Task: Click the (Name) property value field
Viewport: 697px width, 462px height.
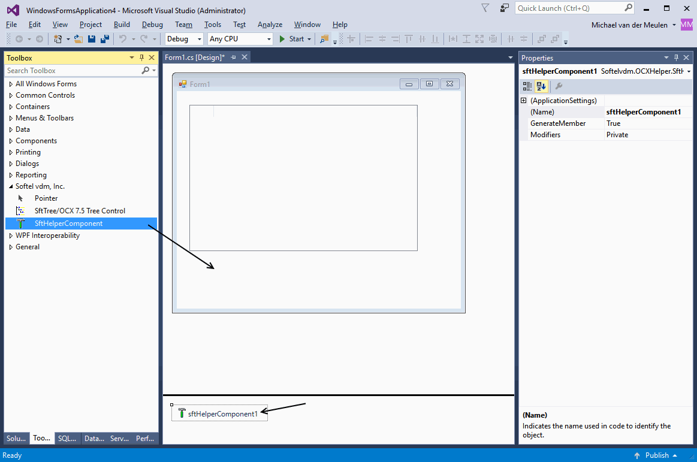Action: [x=648, y=112]
